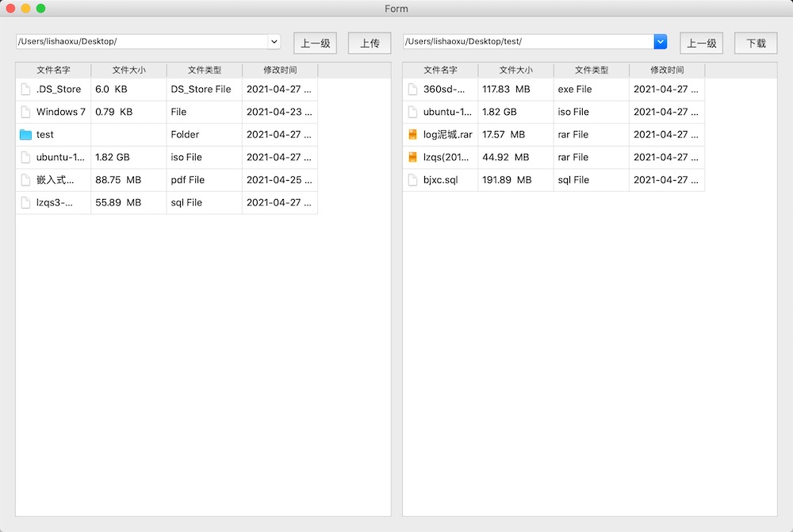The height and width of the screenshot is (532, 793).
Task: Select the lzqs3-... file name
Action: pyautogui.click(x=54, y=203)
